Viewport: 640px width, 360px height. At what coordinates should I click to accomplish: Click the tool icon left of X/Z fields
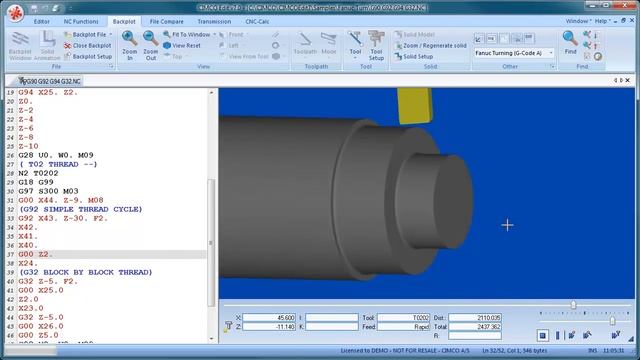228,326
